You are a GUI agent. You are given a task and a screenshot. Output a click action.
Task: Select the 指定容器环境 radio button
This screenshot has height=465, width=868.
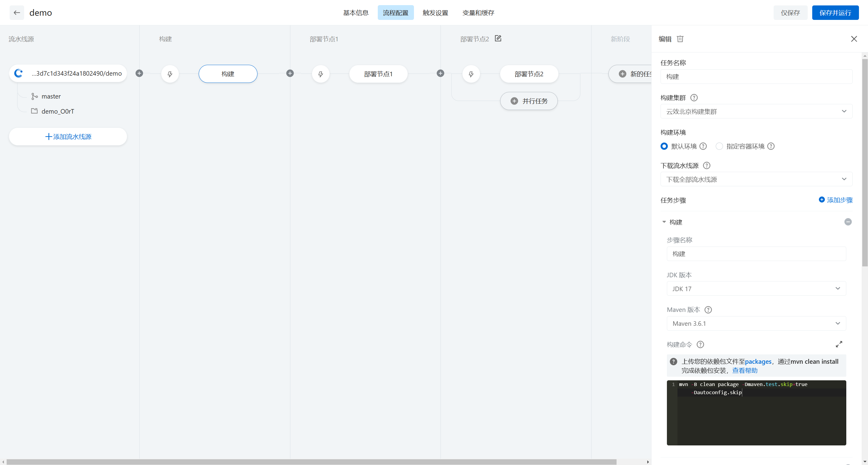(719, 146)
